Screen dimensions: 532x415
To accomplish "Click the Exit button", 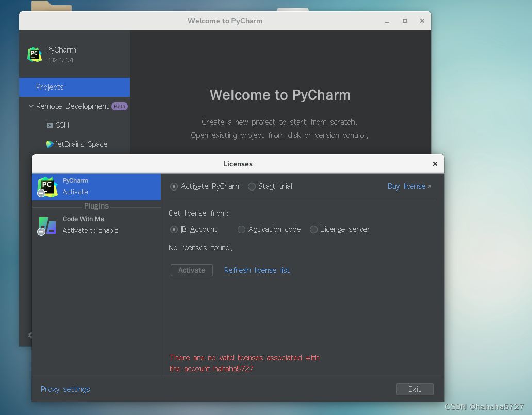I will pyautogui.click(x=414, y=389).
